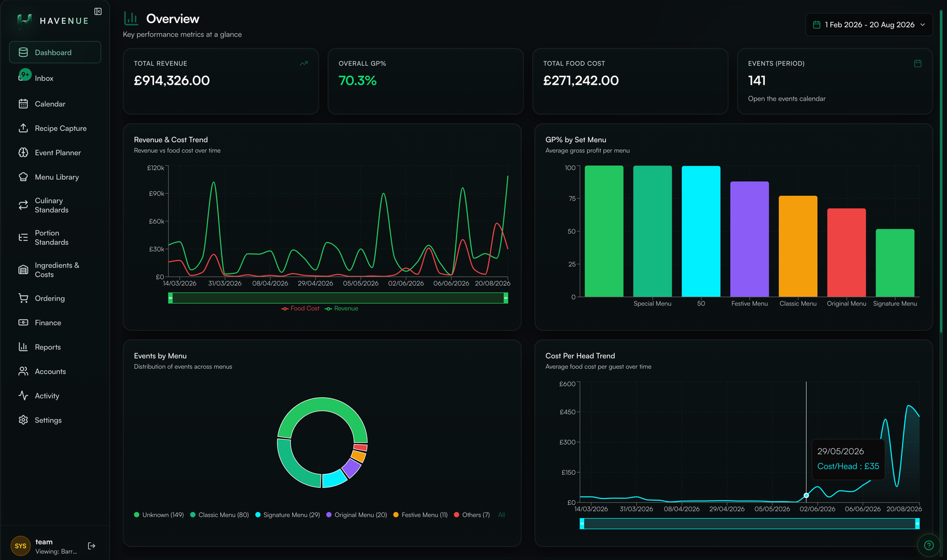Open the date range dropdown
The height and width of the screenshot is (560, 947).
869,25
